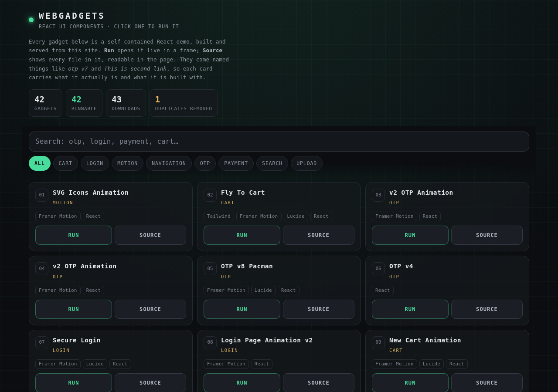
Task: Click the 01 number badge
Action: tap(42, 195)
